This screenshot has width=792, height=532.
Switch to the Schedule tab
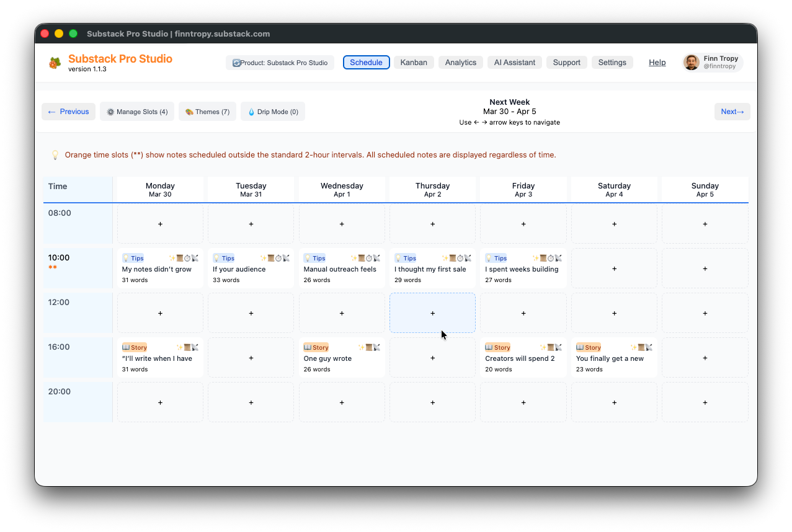point(367,63)
